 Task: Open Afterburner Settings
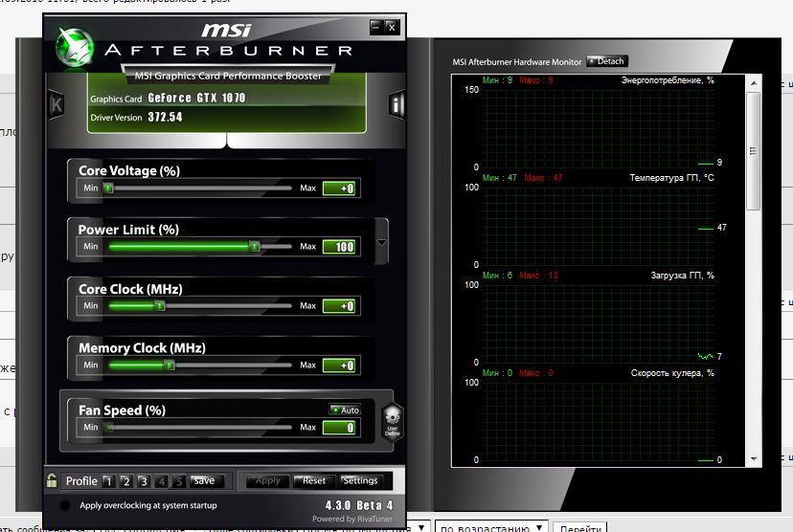coord(360,481)
